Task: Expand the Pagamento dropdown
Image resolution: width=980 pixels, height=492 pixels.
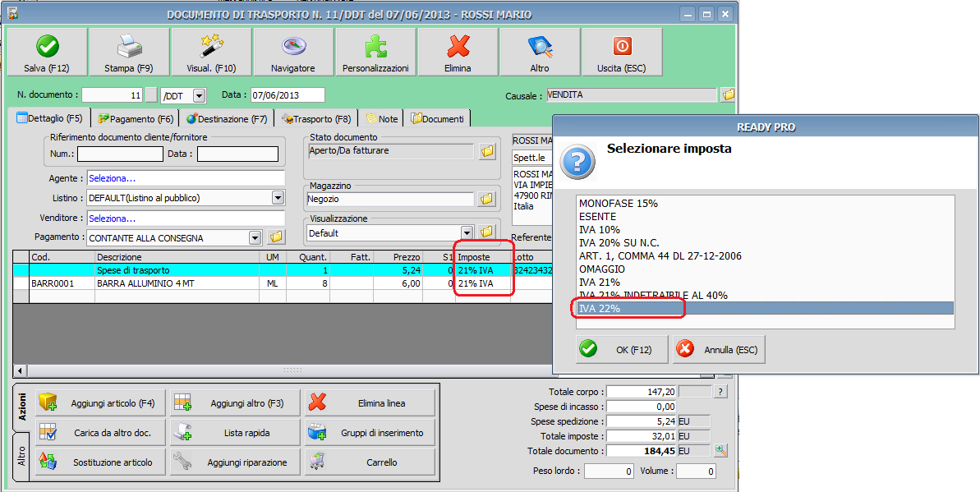Action: click(255, 237)
